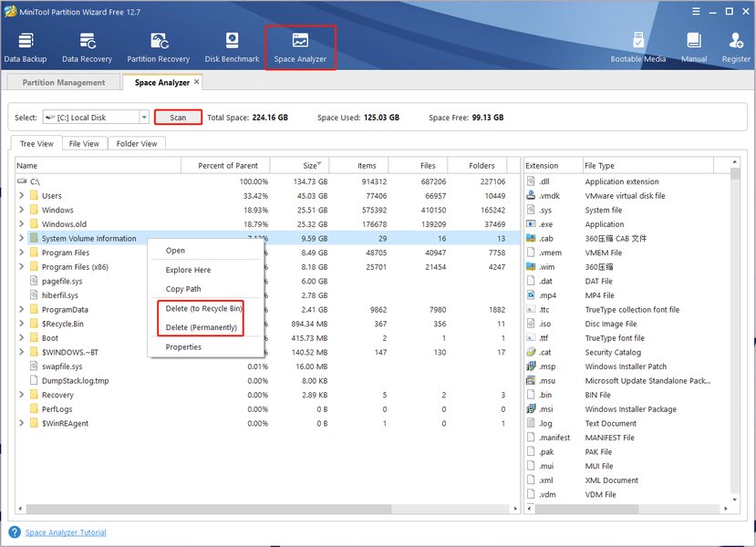Open Partition Recovery tool
Image resolution: width=756 pixels, height=547 pixels.
point(158,47)
